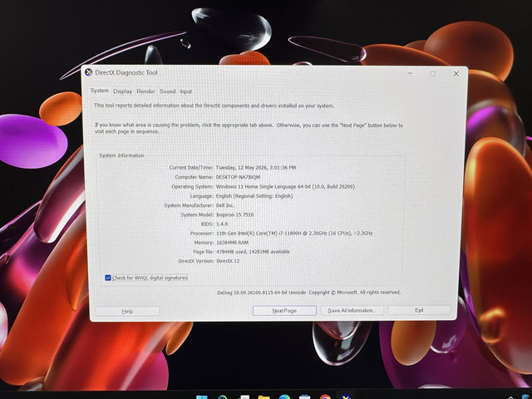Viewport: 532px width, 399px height.
Task: Open Google Chrome from the taskbar
Action: [325, 397]
